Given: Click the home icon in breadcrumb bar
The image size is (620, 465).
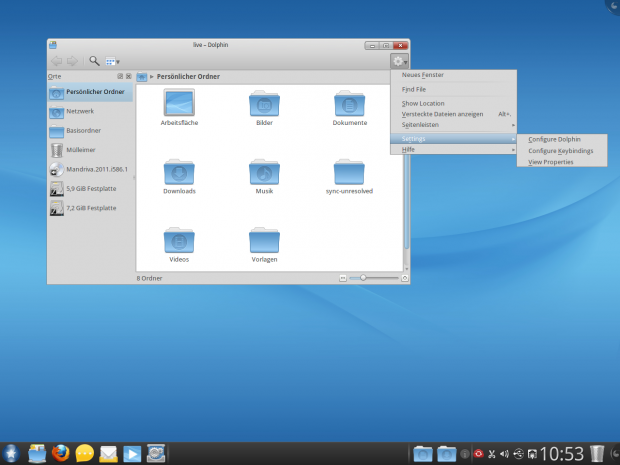Looking at the screenshot, I should [x=142, y=77].
